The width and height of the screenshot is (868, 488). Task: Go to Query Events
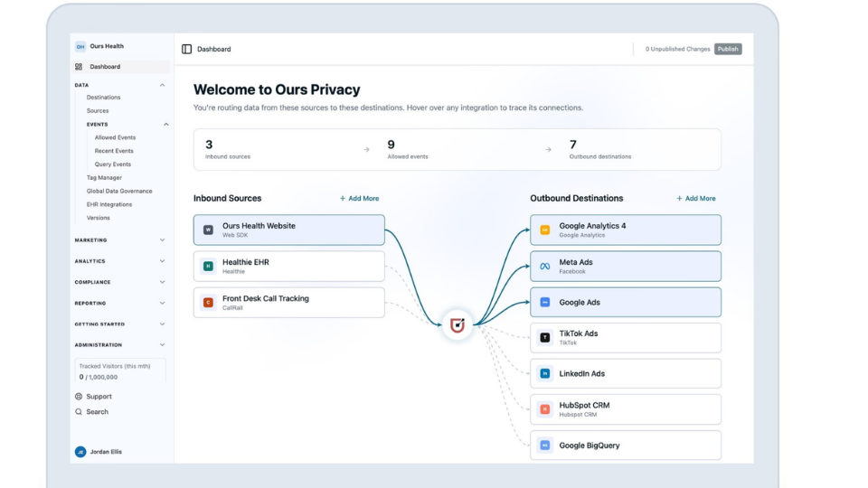113,164
